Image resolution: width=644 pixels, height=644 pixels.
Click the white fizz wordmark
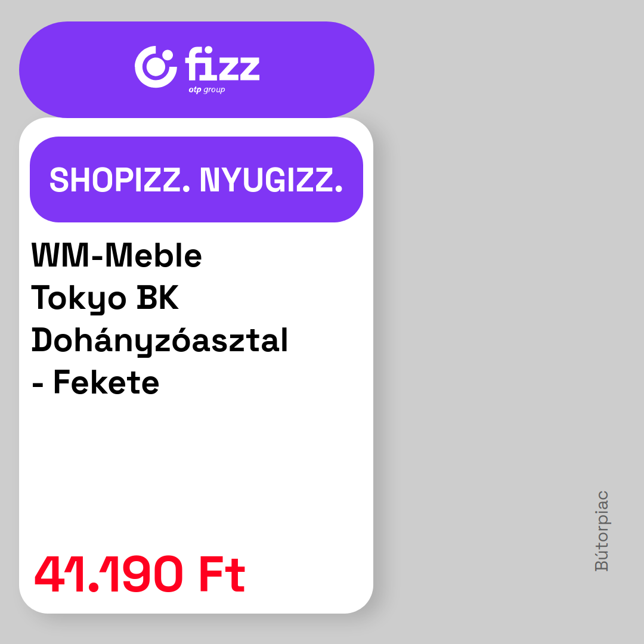click(x=222, y=63)
